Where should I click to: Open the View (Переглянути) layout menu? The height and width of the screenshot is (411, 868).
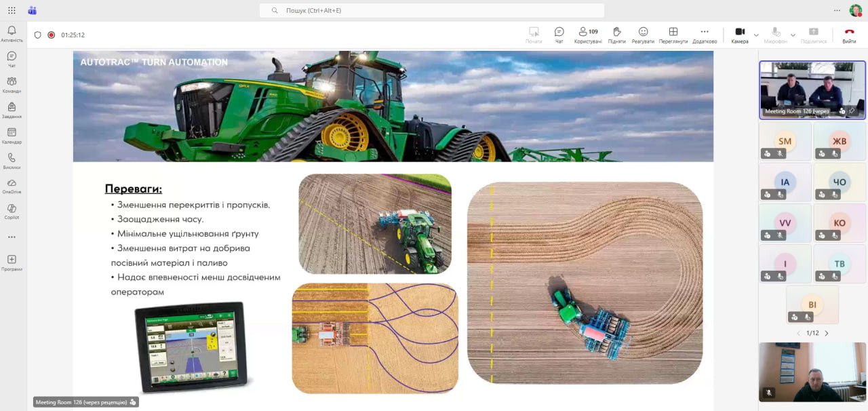(x=673, y=35)
